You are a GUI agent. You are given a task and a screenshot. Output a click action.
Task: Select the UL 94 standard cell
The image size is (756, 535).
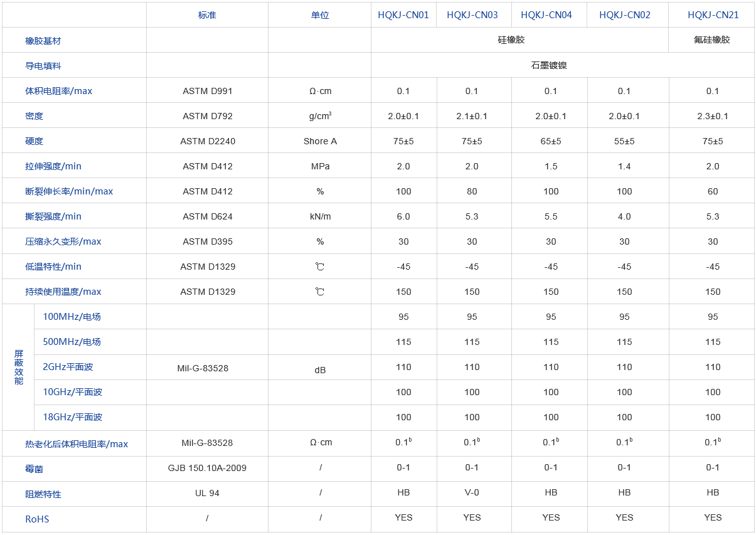pyautogui.click(x=207, y=493)
